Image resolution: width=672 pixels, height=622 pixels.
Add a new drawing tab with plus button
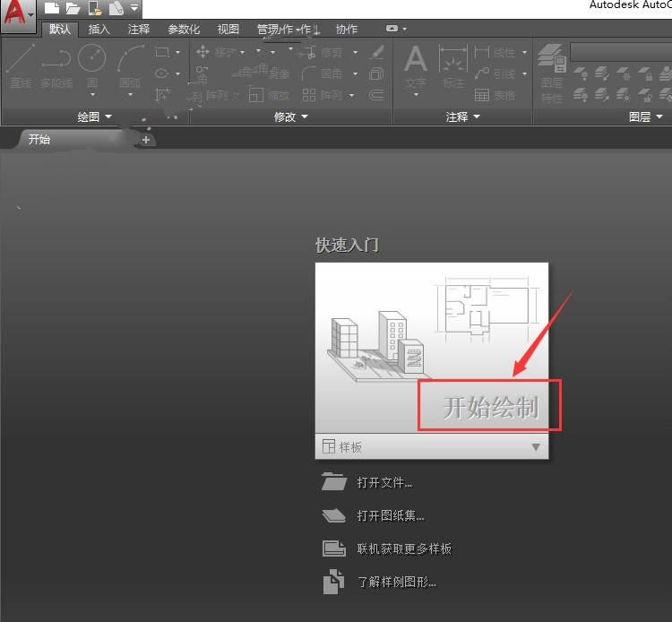[146, 140]
